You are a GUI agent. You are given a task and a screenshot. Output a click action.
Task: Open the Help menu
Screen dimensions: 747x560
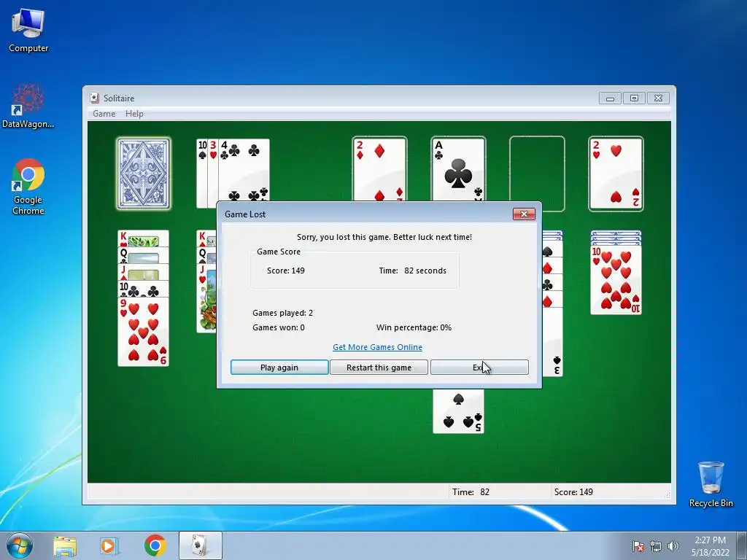click(134, 113)
